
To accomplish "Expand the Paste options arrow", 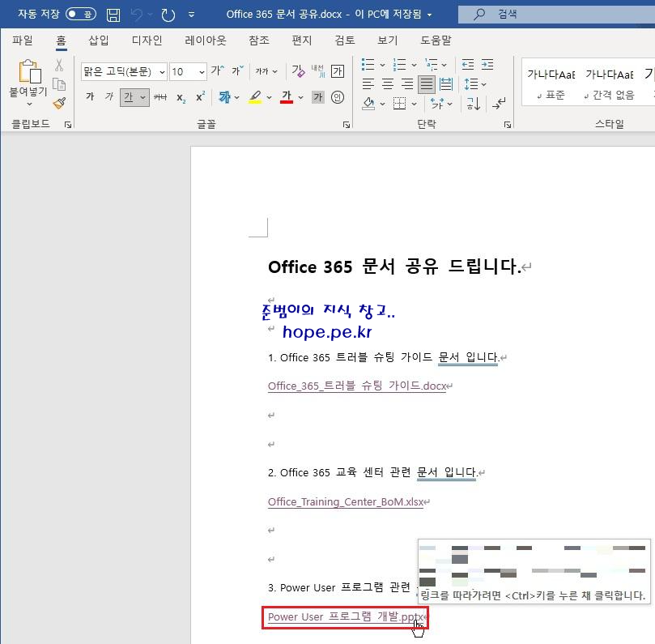I will 29,104.
